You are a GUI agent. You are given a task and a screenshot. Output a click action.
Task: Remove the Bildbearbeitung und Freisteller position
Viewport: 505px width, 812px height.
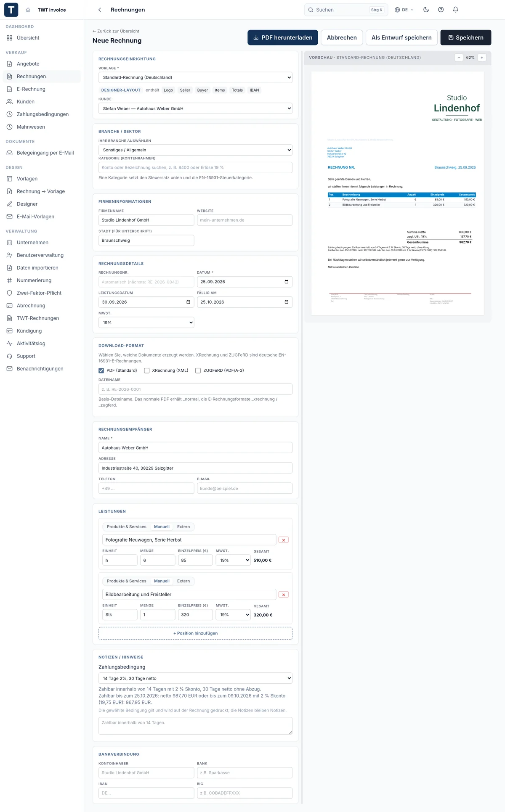point(284,595)
